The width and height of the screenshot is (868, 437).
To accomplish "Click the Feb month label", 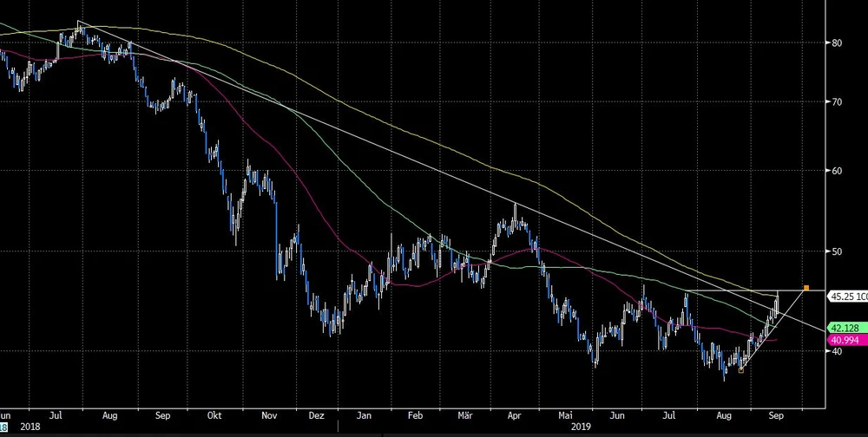I will click(x=415, y=416).
